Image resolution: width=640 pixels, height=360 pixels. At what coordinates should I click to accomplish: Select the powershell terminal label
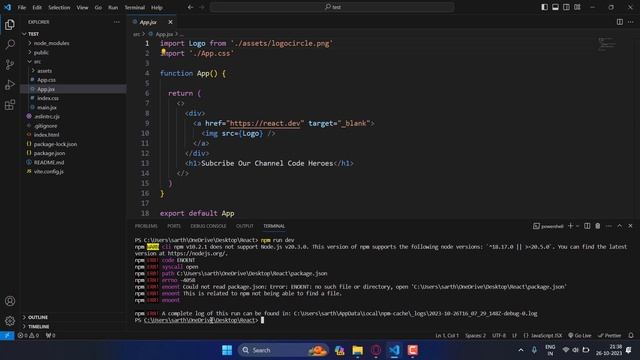coord(548,226)
